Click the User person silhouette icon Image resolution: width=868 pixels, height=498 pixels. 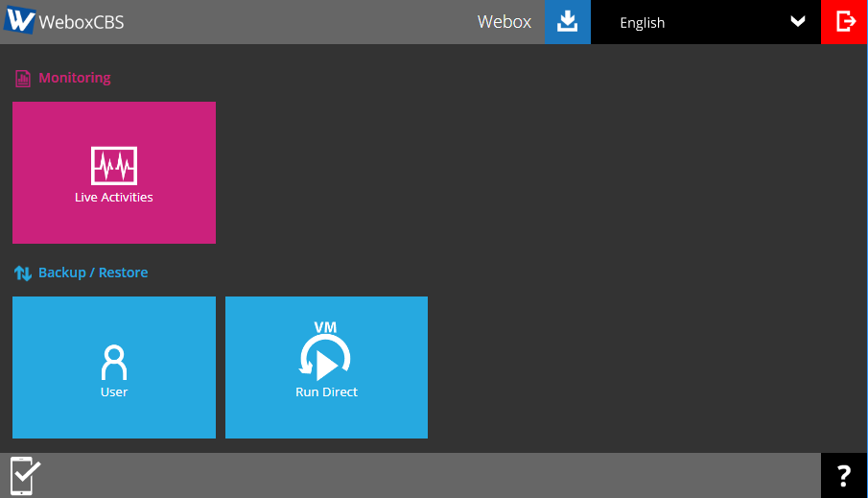114,363
